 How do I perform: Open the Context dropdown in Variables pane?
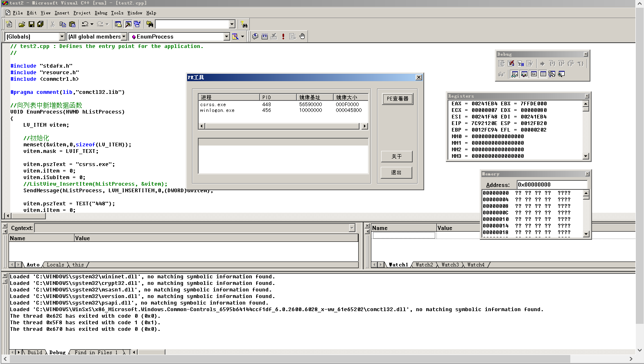tap(352, 228)
